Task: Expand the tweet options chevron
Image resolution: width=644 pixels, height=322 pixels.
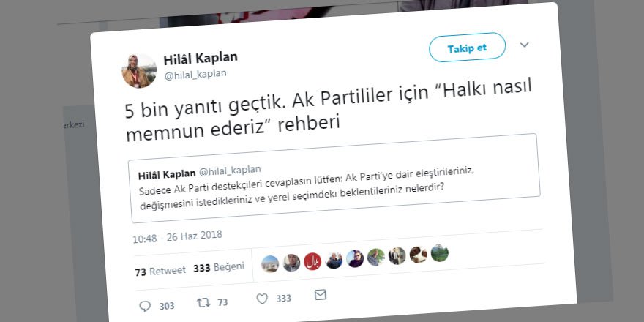Action: pos(525,45)
